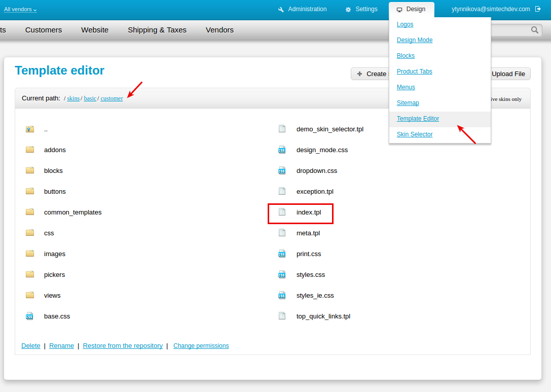Viewport: 551px width, 392px height.
Task: Click the Rename link
Action: tap(61, 345)
